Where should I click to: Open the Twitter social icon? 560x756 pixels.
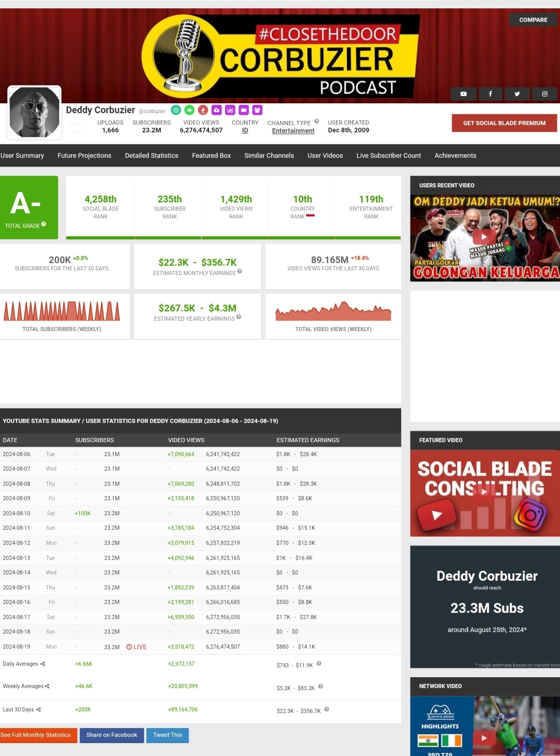coord(517,94)
